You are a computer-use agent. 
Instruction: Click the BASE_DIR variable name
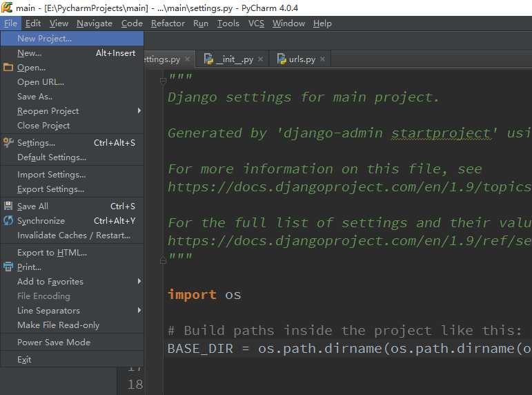click(x=201, y=349)
